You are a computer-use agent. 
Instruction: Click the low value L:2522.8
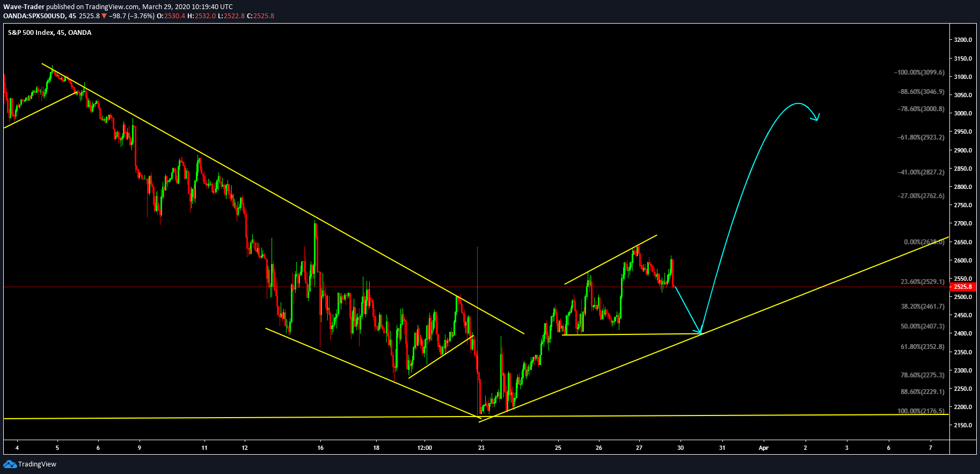tap(231, 16)
